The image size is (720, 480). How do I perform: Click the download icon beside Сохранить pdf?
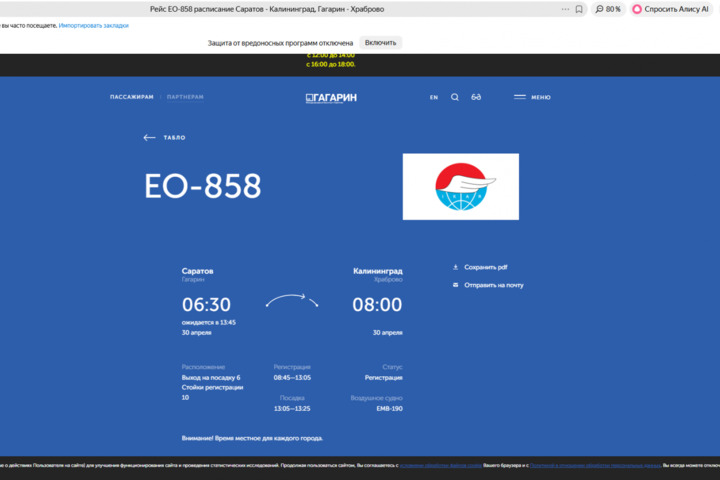click(x=456, y=267)
